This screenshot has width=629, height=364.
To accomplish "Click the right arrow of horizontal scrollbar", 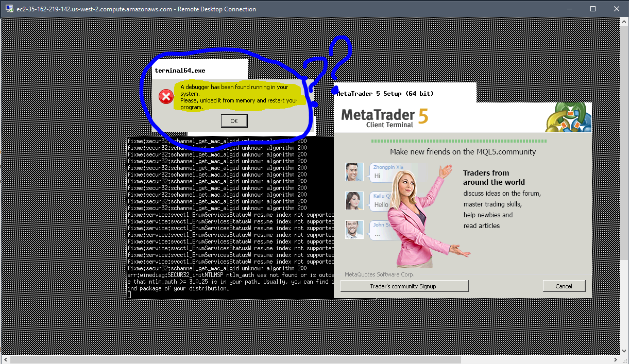I will (616, 359).
